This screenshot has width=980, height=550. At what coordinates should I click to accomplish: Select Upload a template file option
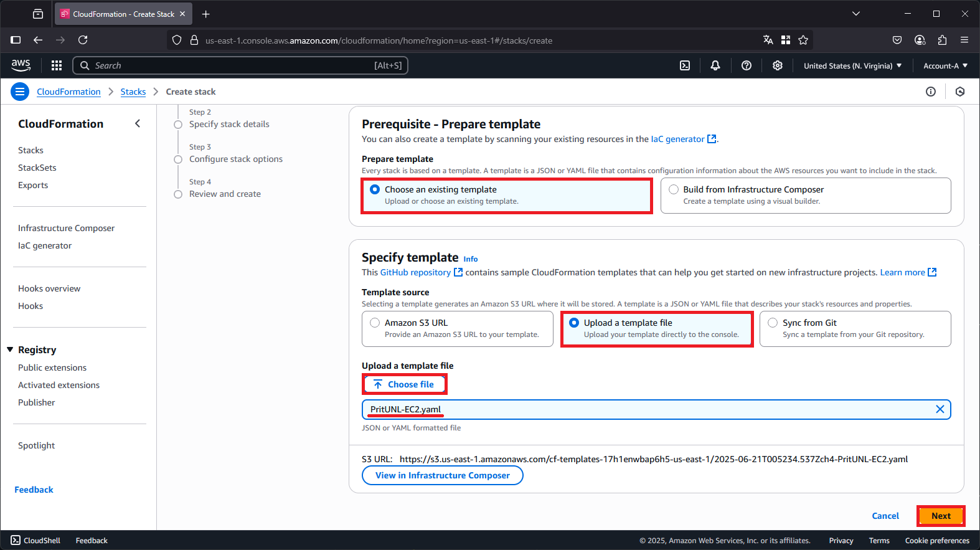coord(657,329)
